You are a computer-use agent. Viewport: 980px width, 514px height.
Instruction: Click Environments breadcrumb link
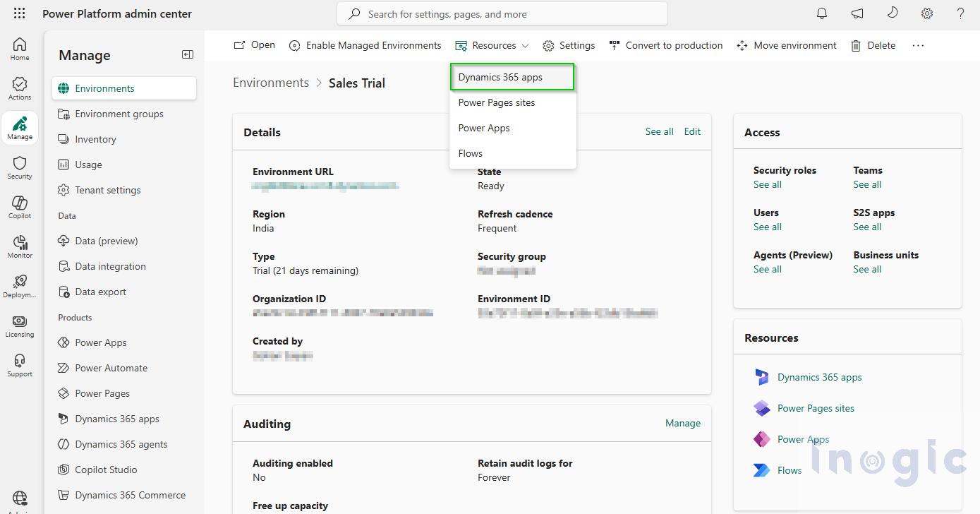point(271,83)
